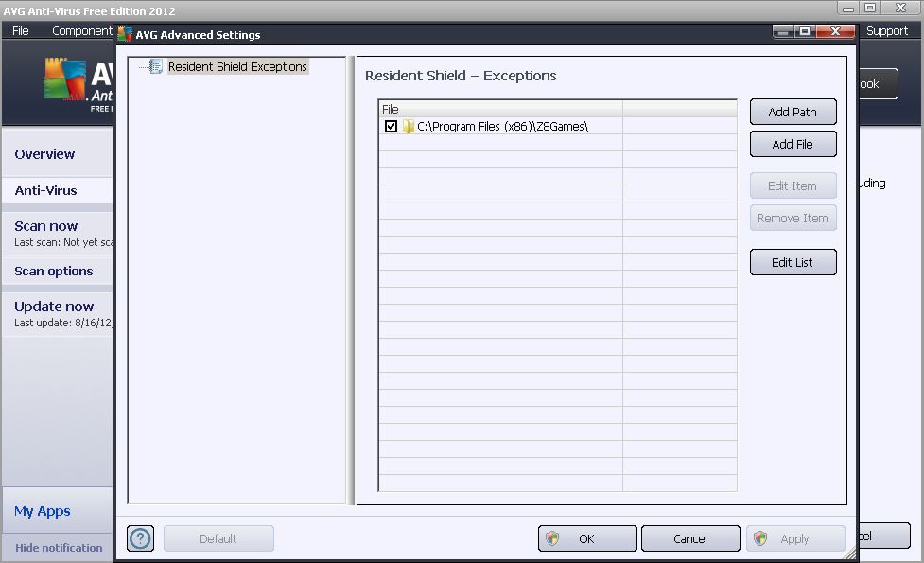Viewport: 924px width, 563px height.
Task: Close the AVG Advanced Settings dialog
Action: 835,31
